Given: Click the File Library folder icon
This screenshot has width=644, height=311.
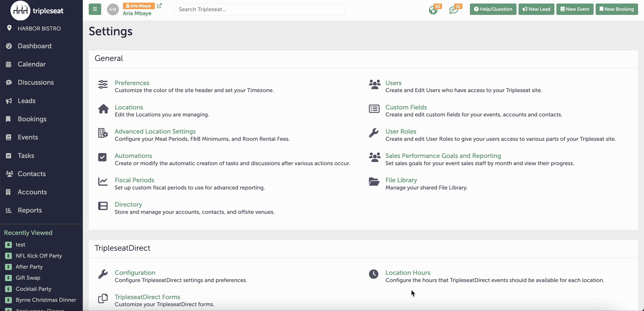Looking at the screenshot, I should point(374,182).
